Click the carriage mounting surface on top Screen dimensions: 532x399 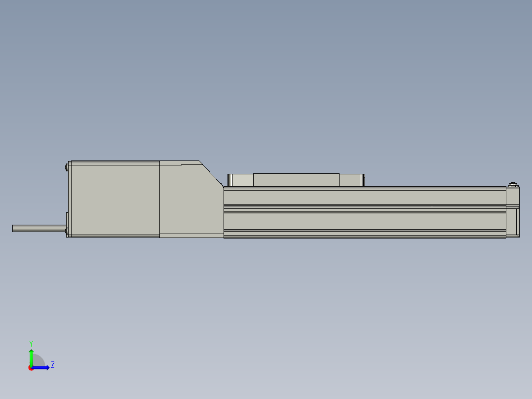click(296, 174)
